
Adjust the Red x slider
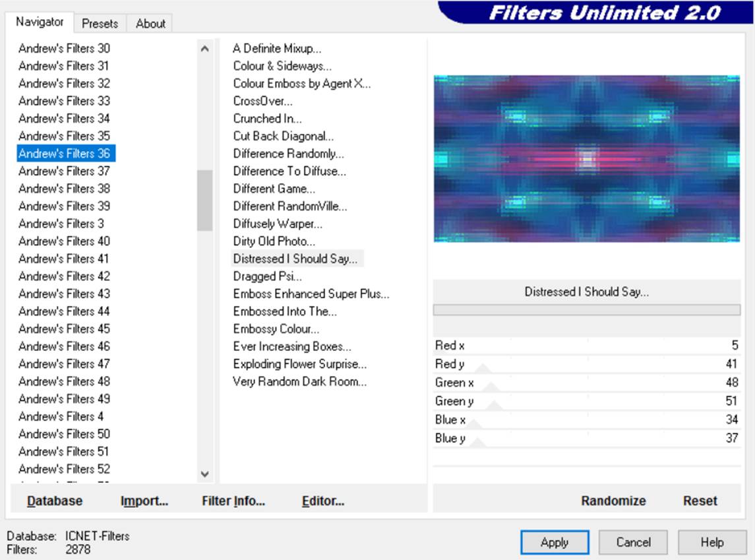586,346
